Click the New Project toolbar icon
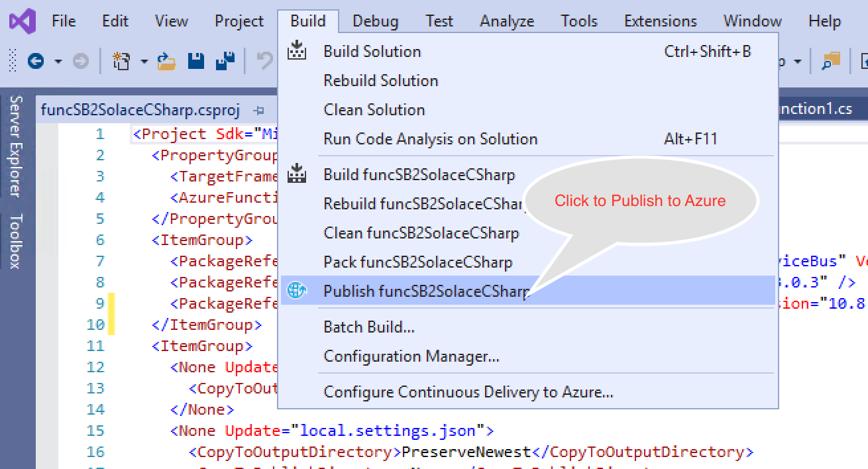The width and height of the screenshot is (868, 469). (x=121, y=62)
